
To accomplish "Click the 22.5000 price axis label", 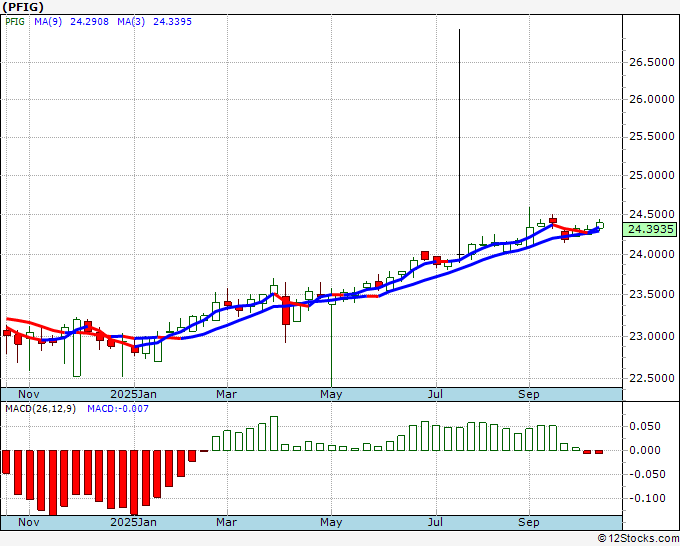I will [649, 378].
